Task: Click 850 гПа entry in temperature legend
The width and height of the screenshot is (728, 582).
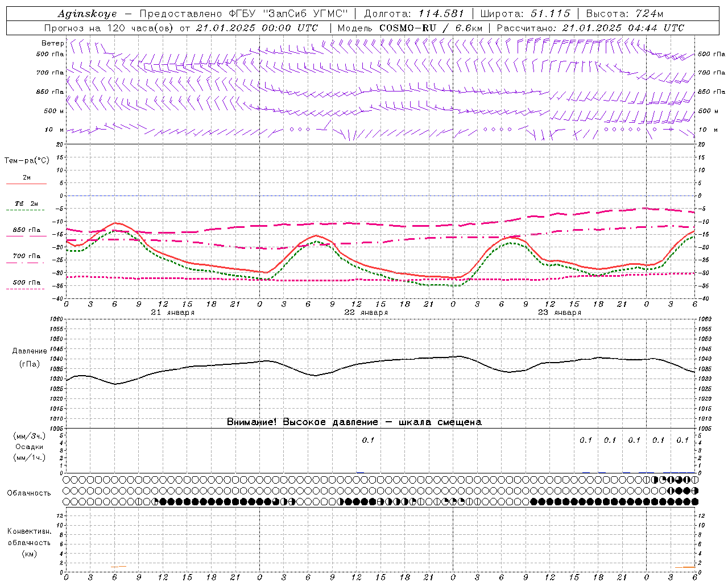Action: (x=27, y=230)
